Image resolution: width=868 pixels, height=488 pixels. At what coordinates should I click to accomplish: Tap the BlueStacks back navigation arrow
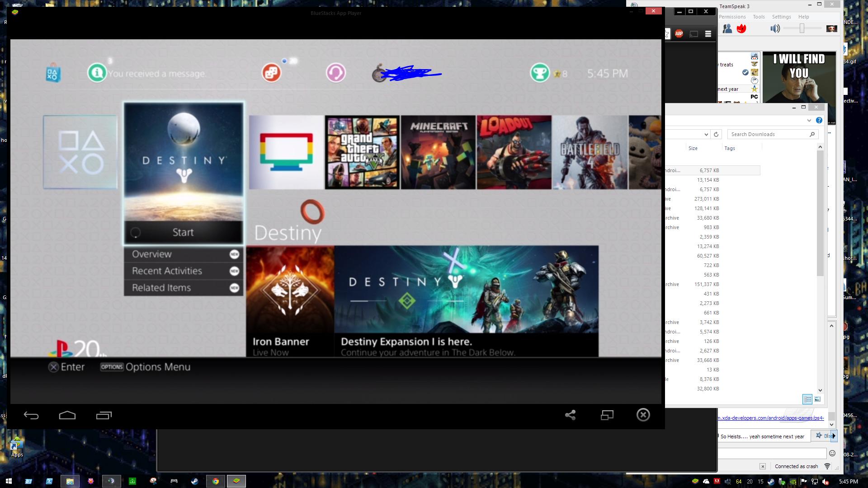[x=31, y=415]
